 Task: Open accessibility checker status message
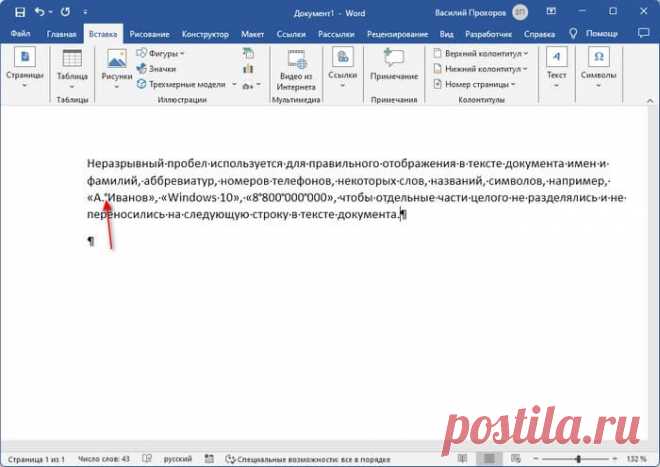coord(308,459)
